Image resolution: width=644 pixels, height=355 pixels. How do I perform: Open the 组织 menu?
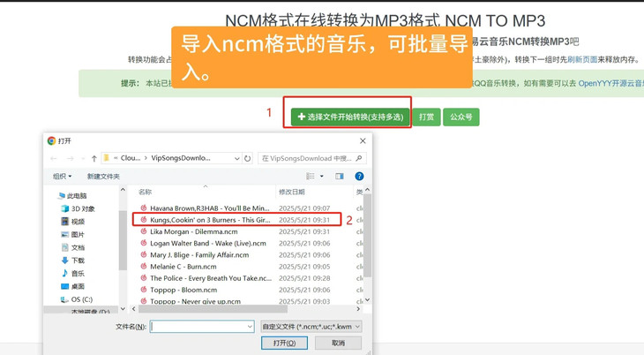[62, 176]
